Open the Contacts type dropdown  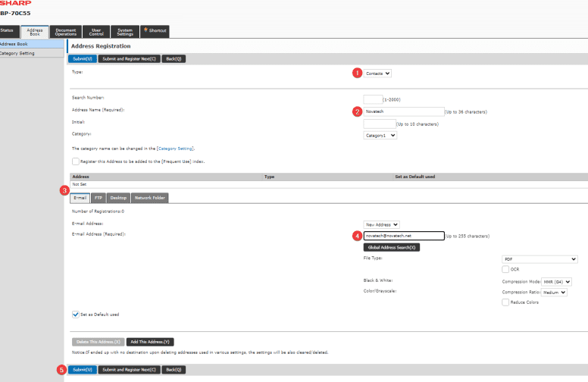tap(377, 73)
